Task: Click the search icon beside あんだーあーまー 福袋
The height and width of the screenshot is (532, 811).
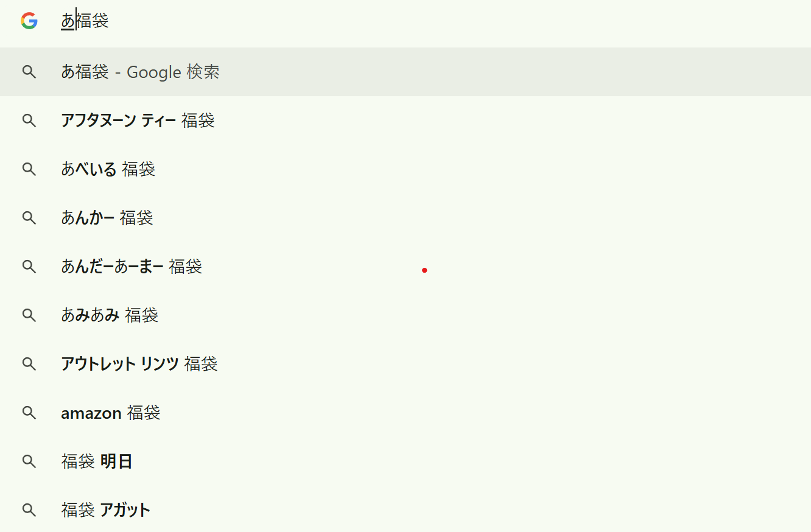Action: point(29,267)
